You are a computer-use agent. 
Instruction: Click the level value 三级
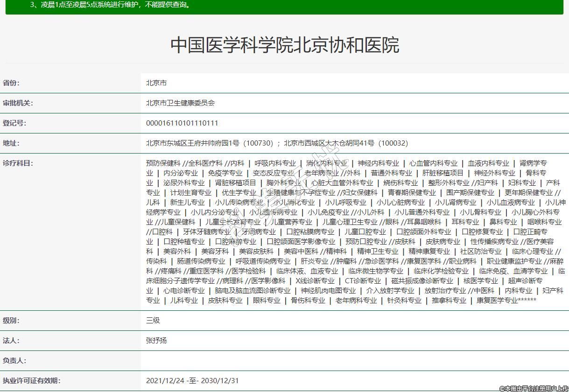(153, 321)
